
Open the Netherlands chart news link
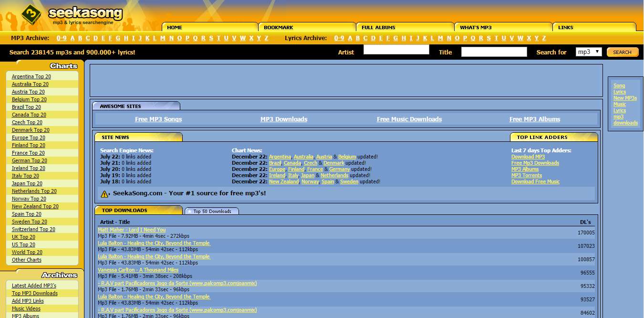click(334, 175)
